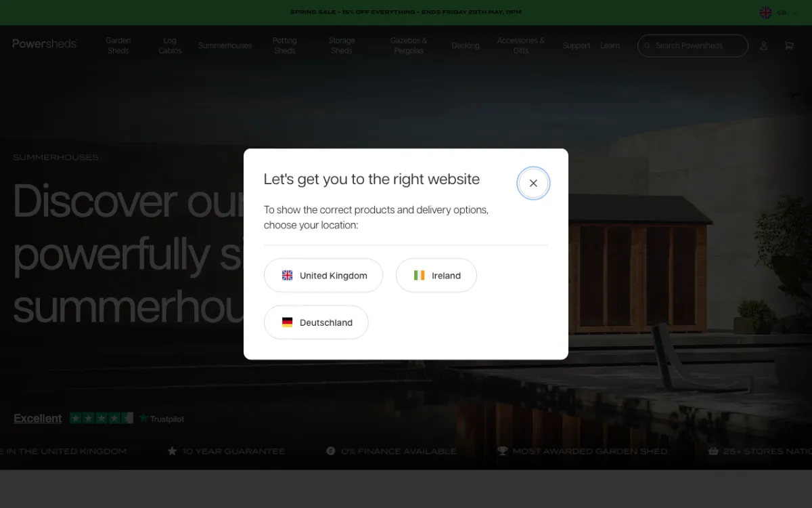Click the store icon beside 25+ Stores

(713, 450)
